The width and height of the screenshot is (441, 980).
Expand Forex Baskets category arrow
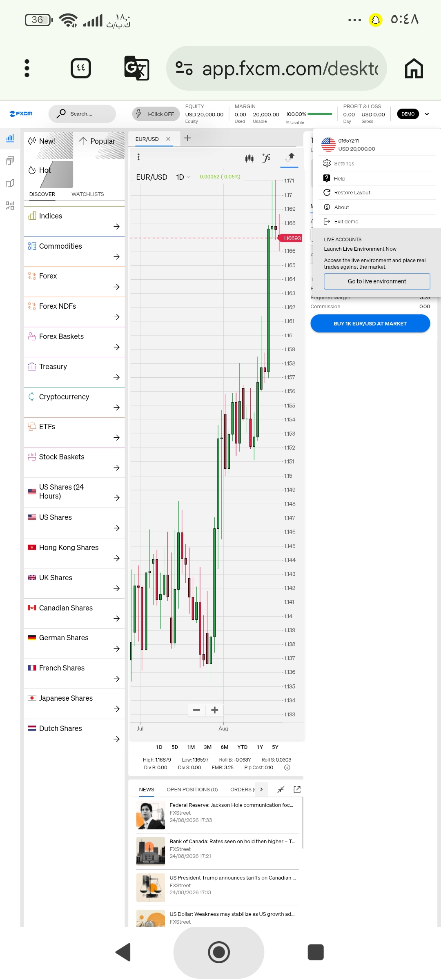point(116,347)
